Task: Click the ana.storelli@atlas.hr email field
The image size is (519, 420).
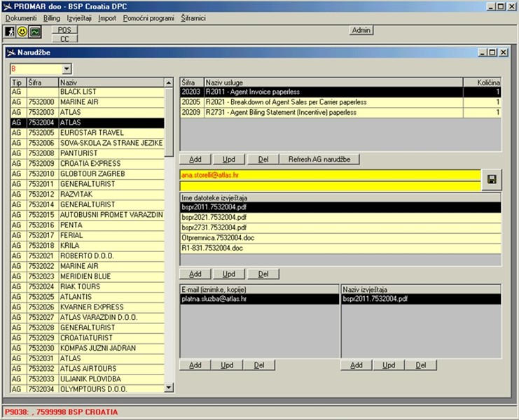Action: click(330, 175)
